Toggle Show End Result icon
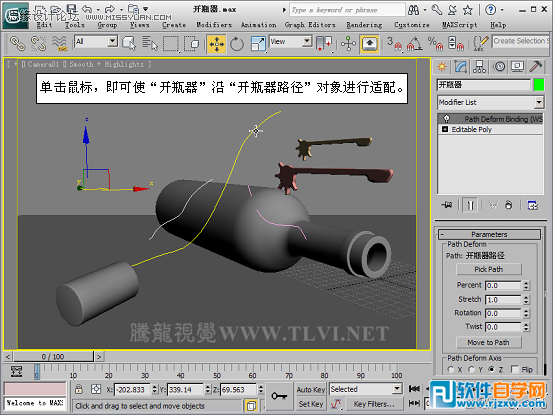The width and height of the screenshot is (553, 415). [470, 205]
